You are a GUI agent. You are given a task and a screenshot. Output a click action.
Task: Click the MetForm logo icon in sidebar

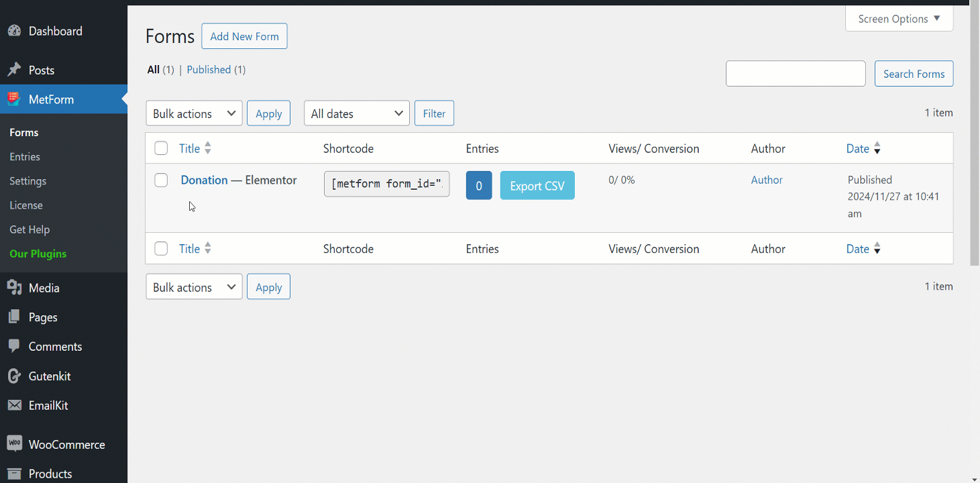click(x=14, y=99)
